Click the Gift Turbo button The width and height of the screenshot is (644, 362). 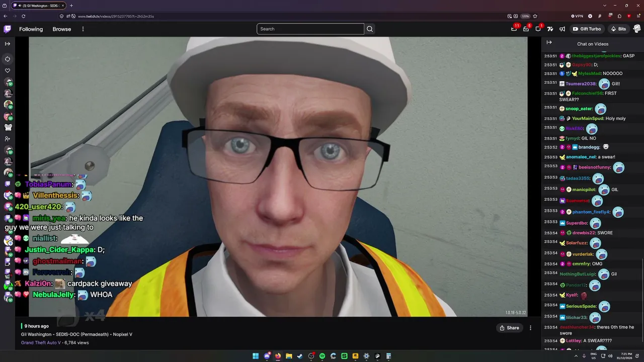point(587,29)
